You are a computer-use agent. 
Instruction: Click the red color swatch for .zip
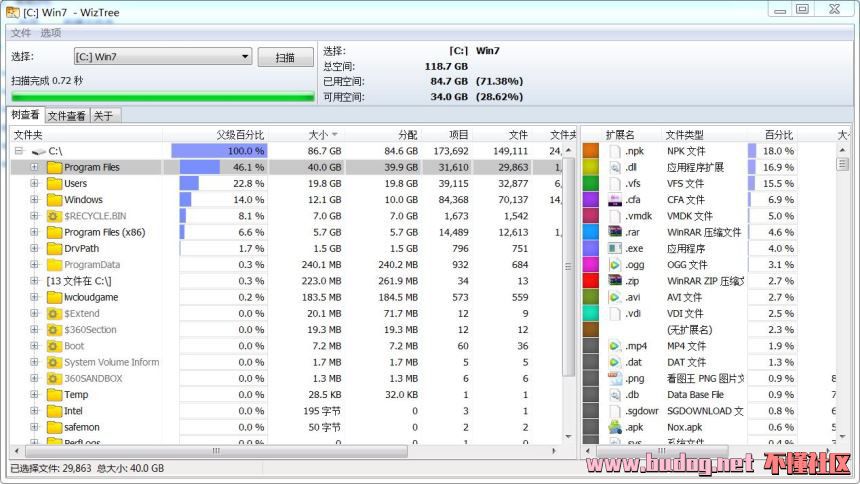pos(591,281)
